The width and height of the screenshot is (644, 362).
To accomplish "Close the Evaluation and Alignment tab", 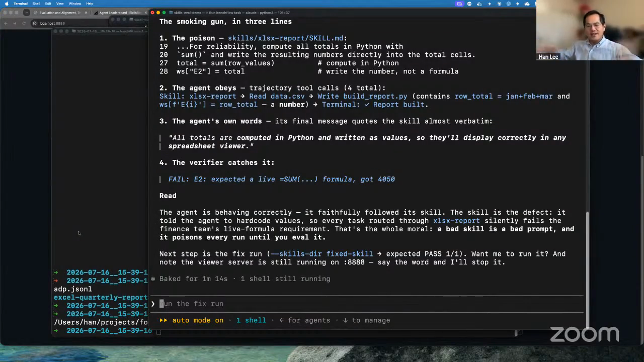I will click(x=86, y=13).
